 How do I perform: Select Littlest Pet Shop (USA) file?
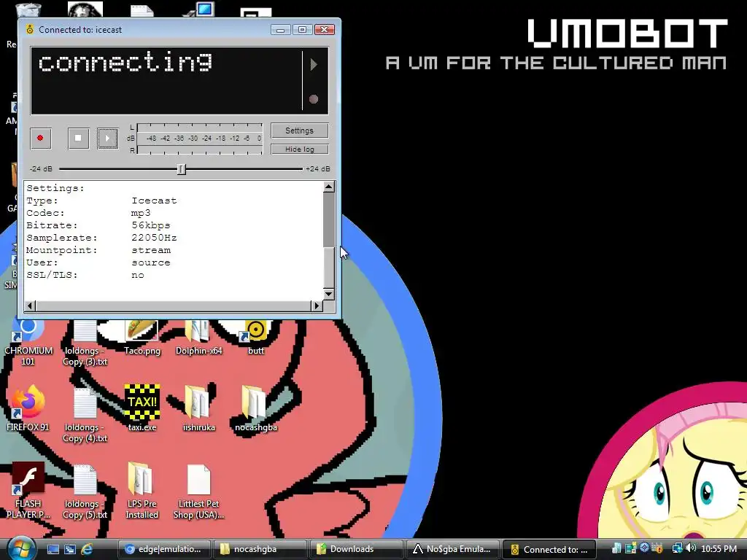point(199,491)
